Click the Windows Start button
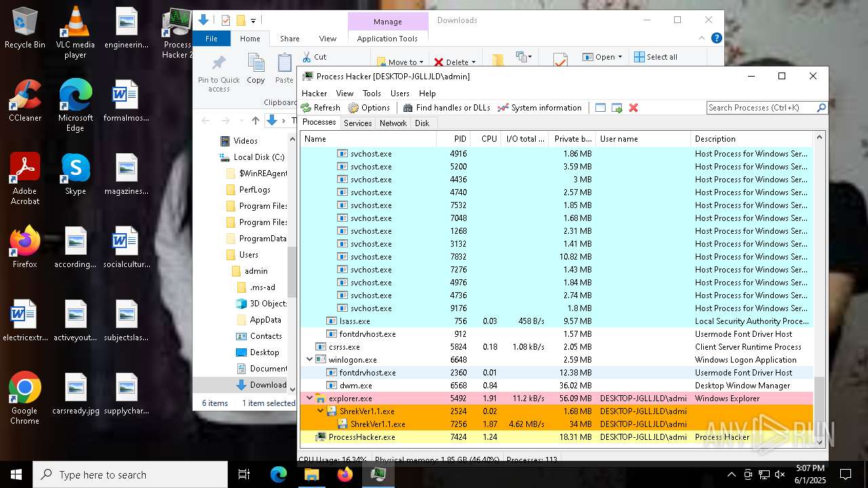The width and height of the screenshot is (868, 488). (16, 474)
